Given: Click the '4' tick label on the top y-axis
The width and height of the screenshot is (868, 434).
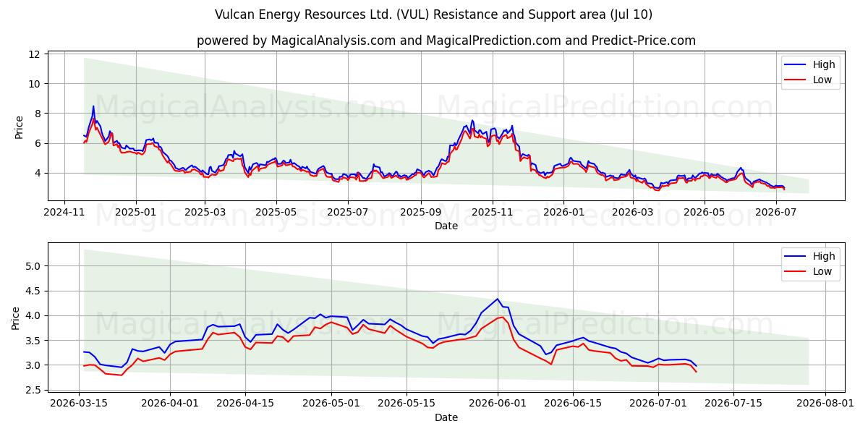Looking at the screenshot, I should [x=37, y=173].
